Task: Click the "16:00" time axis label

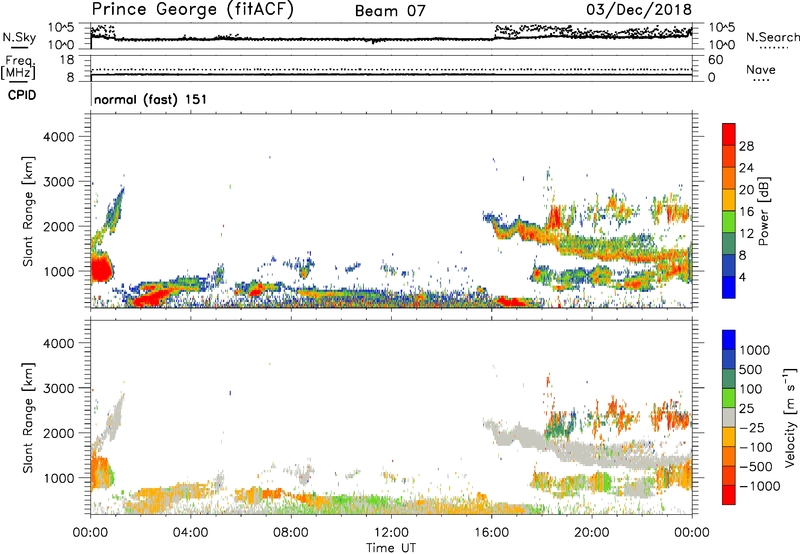Action: click(491, 533)
